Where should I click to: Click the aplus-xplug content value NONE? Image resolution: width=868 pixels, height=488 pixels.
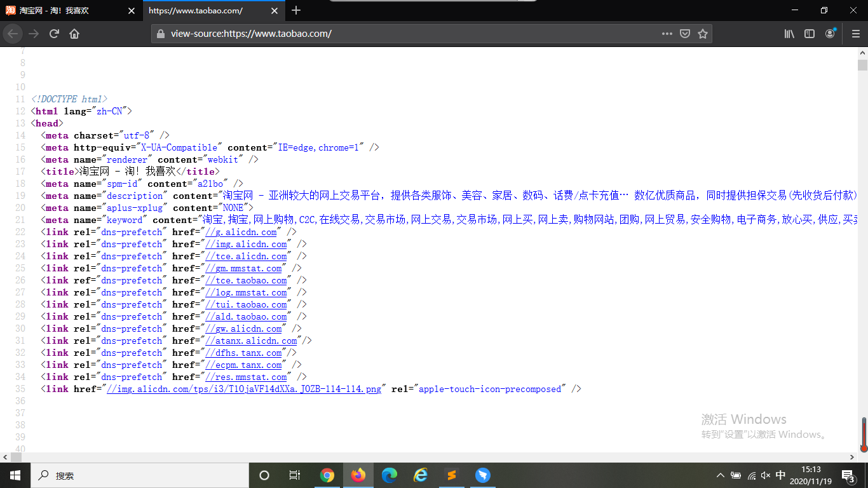coord(234,208)
